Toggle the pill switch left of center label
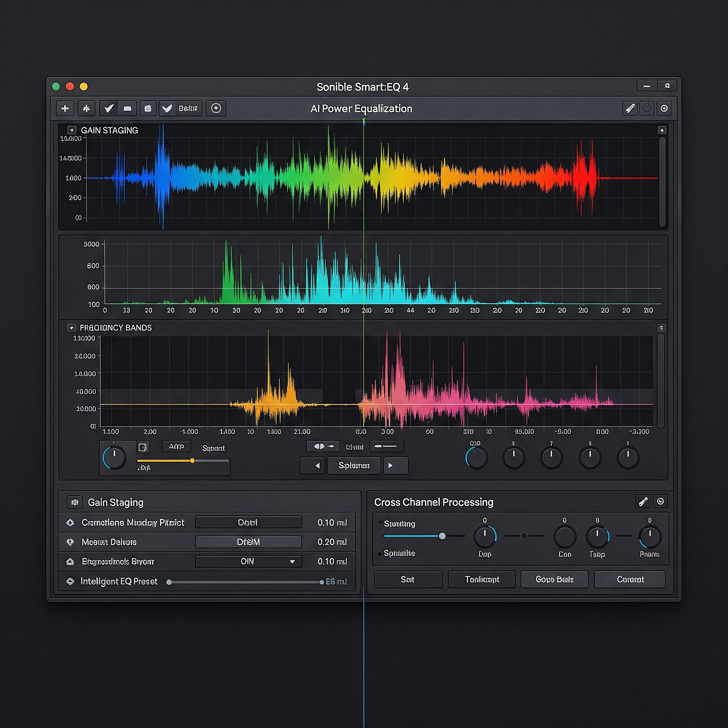Screen dimensions: 728x728 click(323, 446)
